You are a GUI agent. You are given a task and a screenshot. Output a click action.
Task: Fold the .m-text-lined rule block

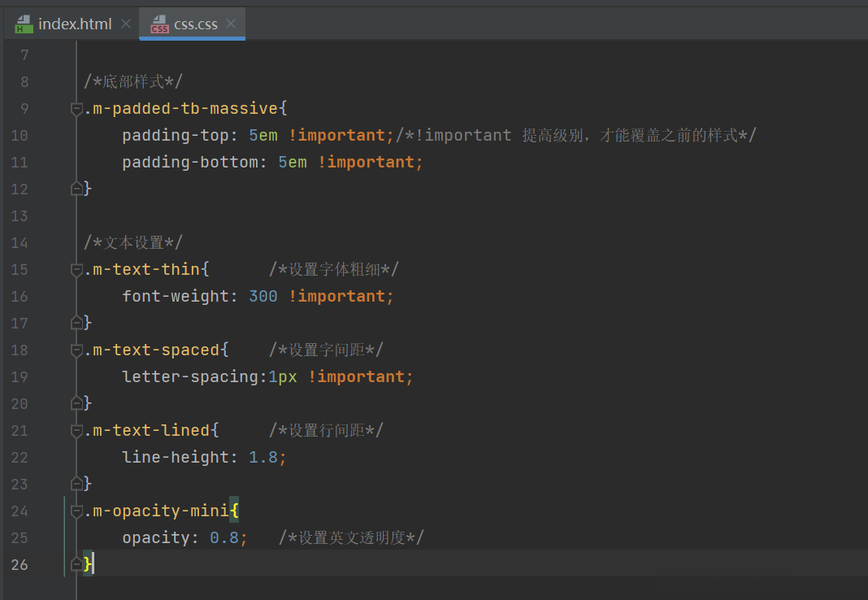click(76, 431)
